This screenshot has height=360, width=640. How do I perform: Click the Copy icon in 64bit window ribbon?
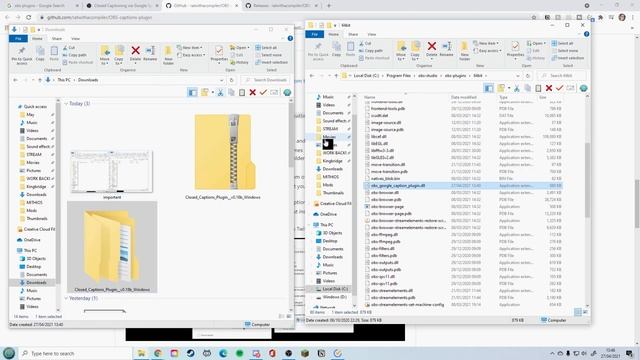point(336,49)
